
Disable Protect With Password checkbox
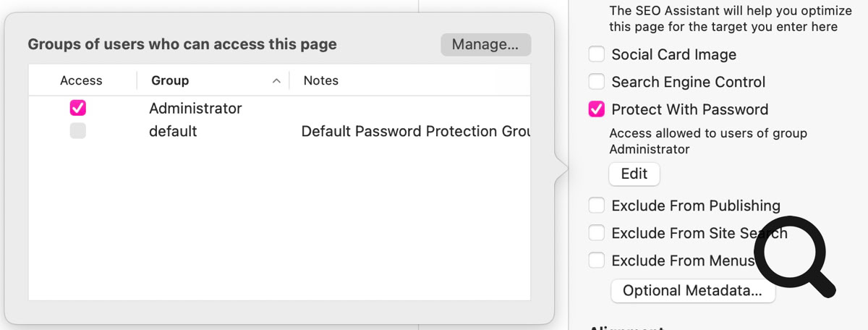coord(596,109)
